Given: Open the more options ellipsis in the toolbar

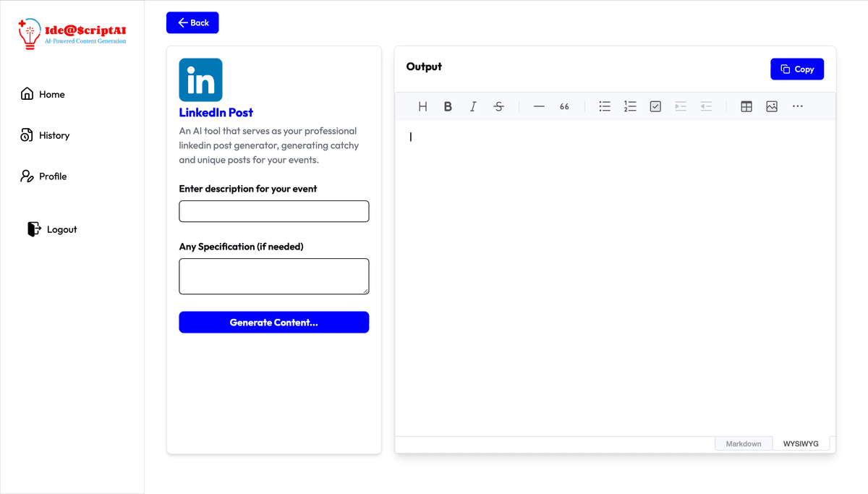Looking at the screenshot, I should (x=797, y=106).
